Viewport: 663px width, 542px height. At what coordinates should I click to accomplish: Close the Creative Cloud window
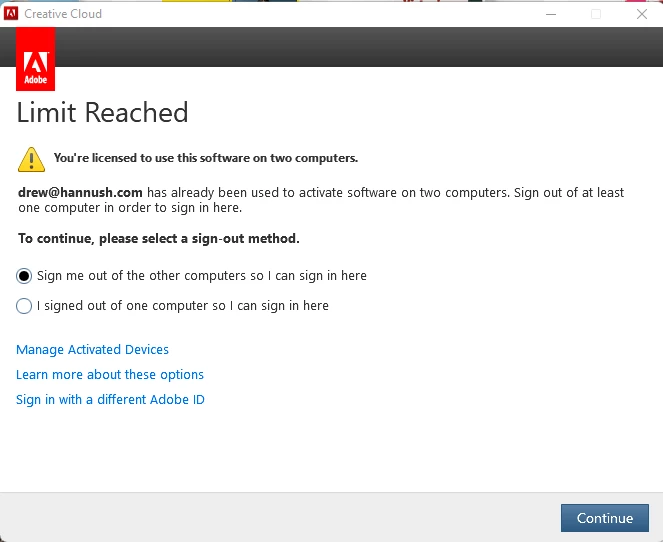[641, 14]
